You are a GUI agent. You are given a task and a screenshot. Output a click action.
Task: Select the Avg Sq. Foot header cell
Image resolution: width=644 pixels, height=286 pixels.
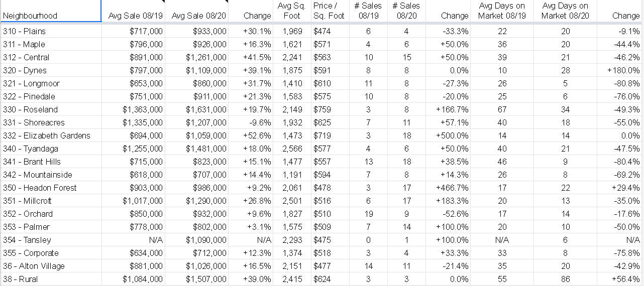(292, 11)
